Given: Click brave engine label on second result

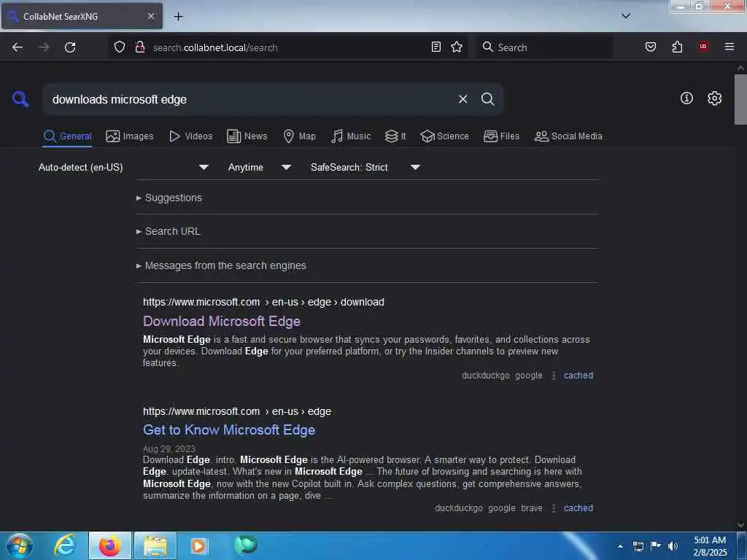Looking at the screenshot, I should click(x=532, y=508).
